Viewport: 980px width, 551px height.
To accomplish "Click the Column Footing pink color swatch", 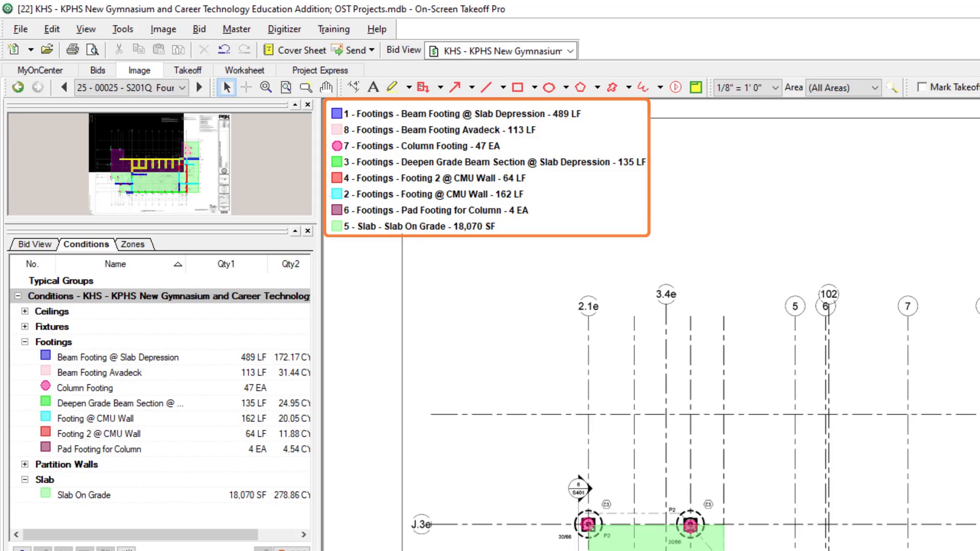I will tap(45, 386).
